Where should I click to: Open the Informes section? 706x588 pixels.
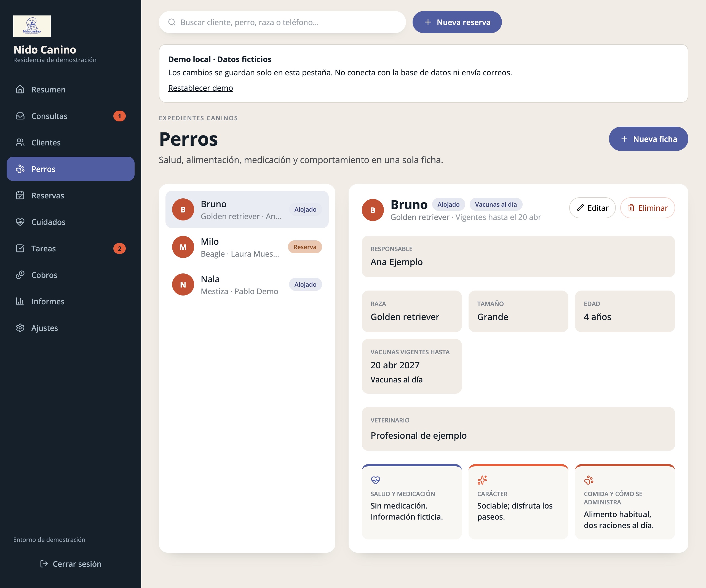(71, 301)
